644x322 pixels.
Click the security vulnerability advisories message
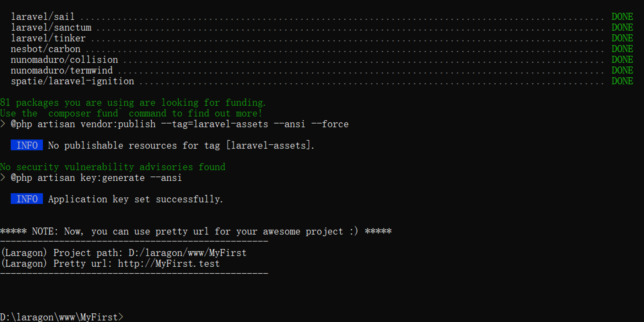pyautogui.click(x=113, y=167)
